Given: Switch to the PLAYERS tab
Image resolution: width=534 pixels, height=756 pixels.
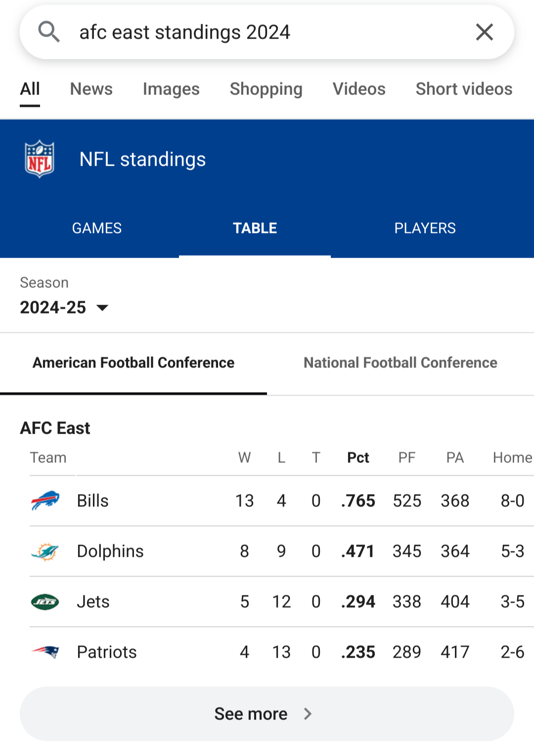Looking at the screenshot, I should [425, 228].
